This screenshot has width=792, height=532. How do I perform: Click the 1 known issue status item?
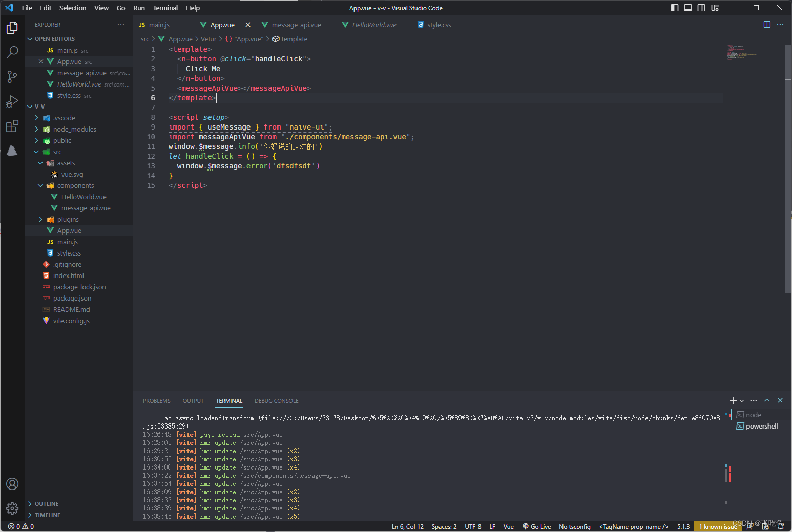tap(718, 526)
